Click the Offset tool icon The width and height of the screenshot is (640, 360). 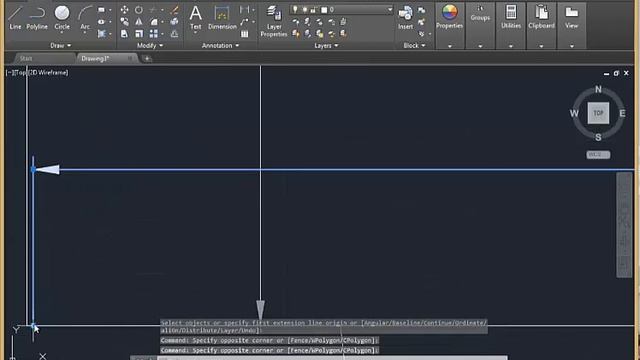[174, 33]
